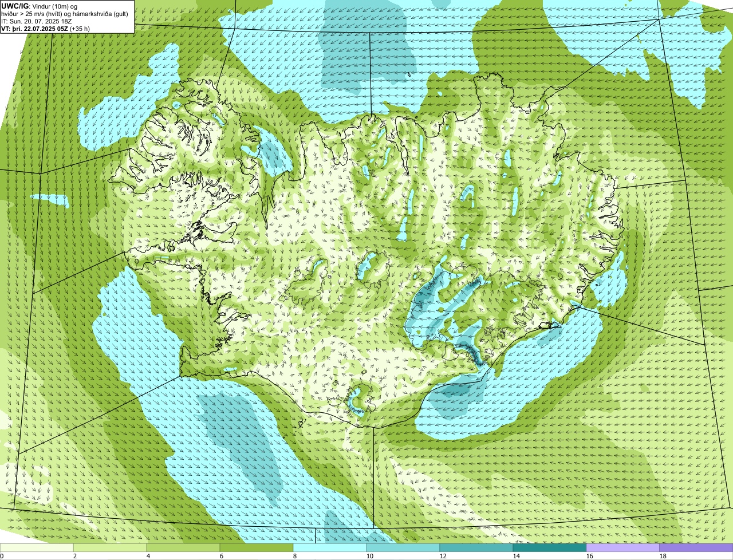Click the legend scale label '10'

[x=370, y=556]
